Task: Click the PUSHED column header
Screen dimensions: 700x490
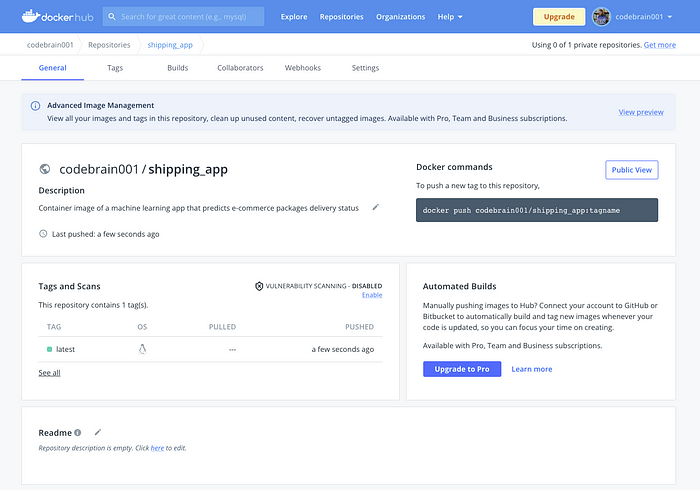Action: click(359, 327)
